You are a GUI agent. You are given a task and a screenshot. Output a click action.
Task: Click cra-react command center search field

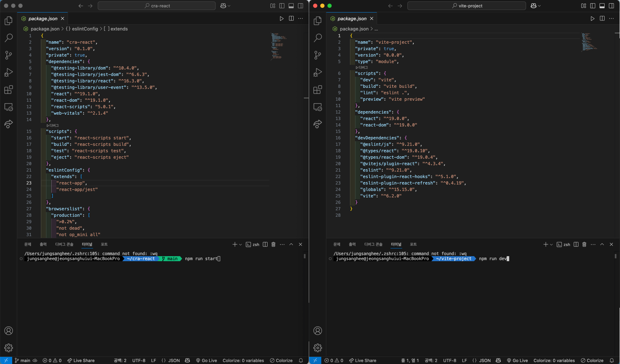(x=157, y=6)
